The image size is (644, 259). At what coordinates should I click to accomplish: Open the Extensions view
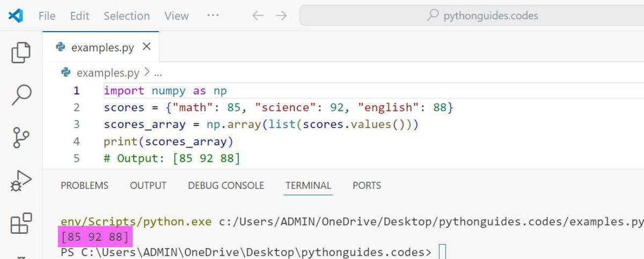[21, 223]
